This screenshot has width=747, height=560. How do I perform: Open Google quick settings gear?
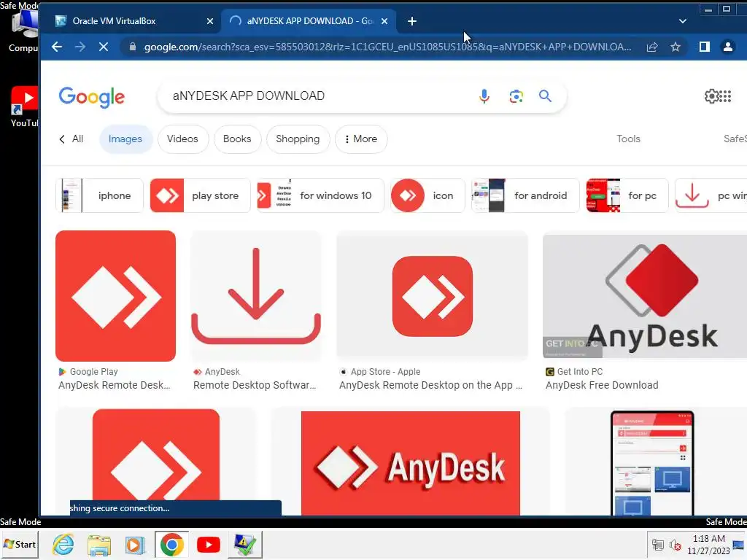pos(712,96)
